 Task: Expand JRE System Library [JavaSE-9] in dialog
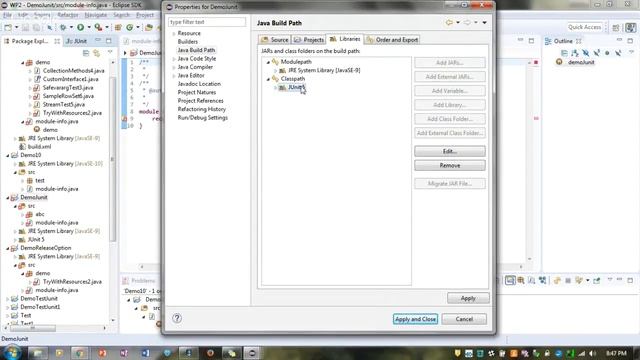pyautogui.click(x=276, y=71)
